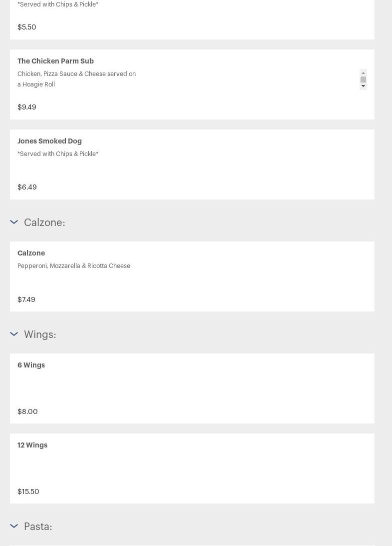Image resolution: width=392 pixels, height=546 pixels.
Task: Click the scroll down arrow in Chicken Parm description
Action: (363, 86)
